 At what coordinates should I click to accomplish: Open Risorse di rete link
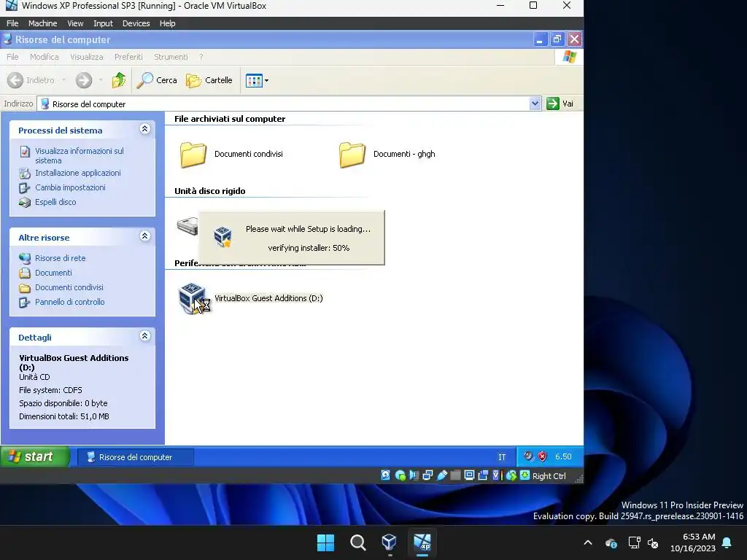click(x=60, y=258)
